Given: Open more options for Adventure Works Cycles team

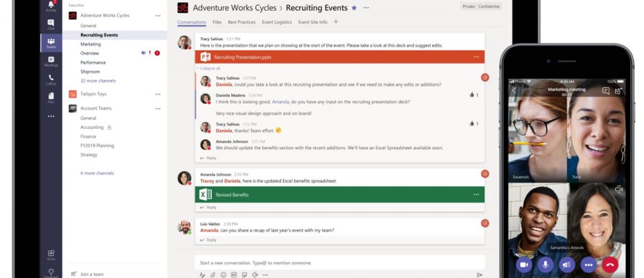Looking at the screenshot, I should point(158,16).
